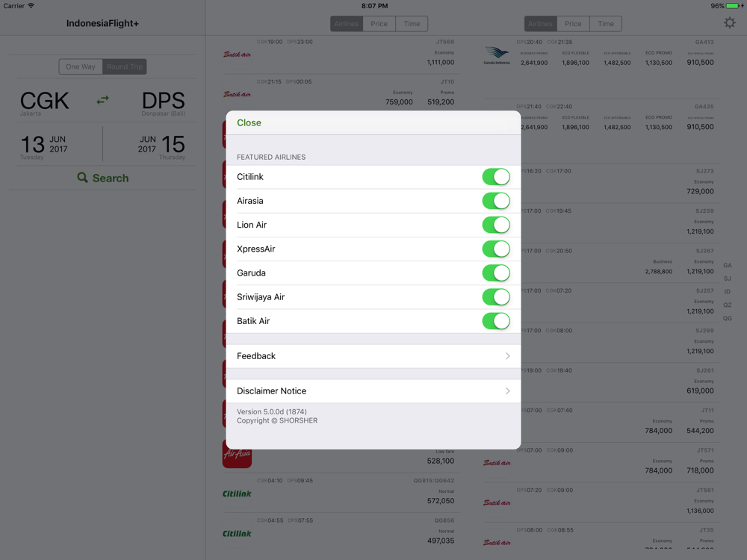Select the 2,788,800 Business fare on SJ267
747x560 pixels.
tap(659, 272)
